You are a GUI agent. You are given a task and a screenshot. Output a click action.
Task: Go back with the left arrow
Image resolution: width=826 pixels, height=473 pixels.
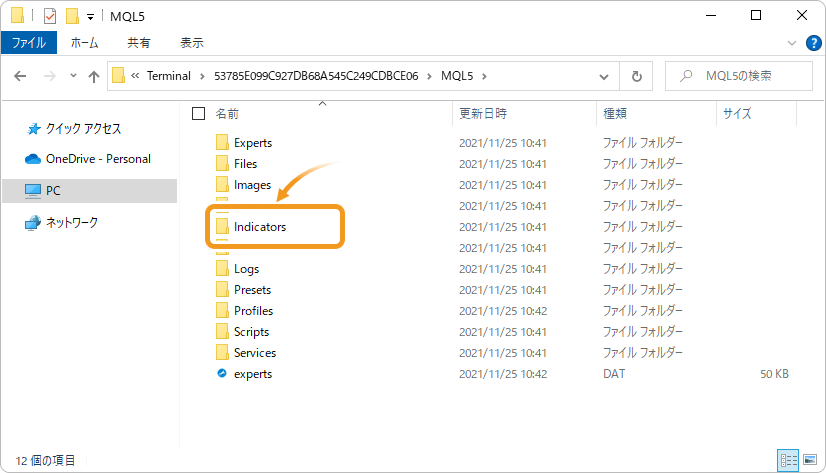coord(20,76)
